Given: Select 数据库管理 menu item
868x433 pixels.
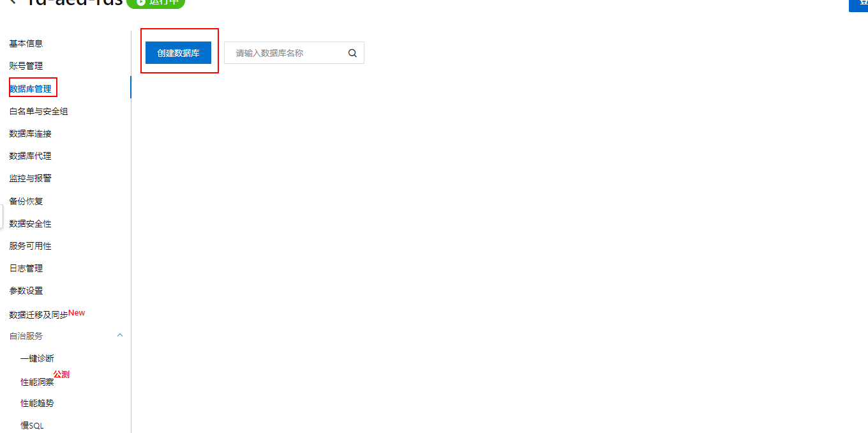Looking at the screenshot, I should pos(31,89).
